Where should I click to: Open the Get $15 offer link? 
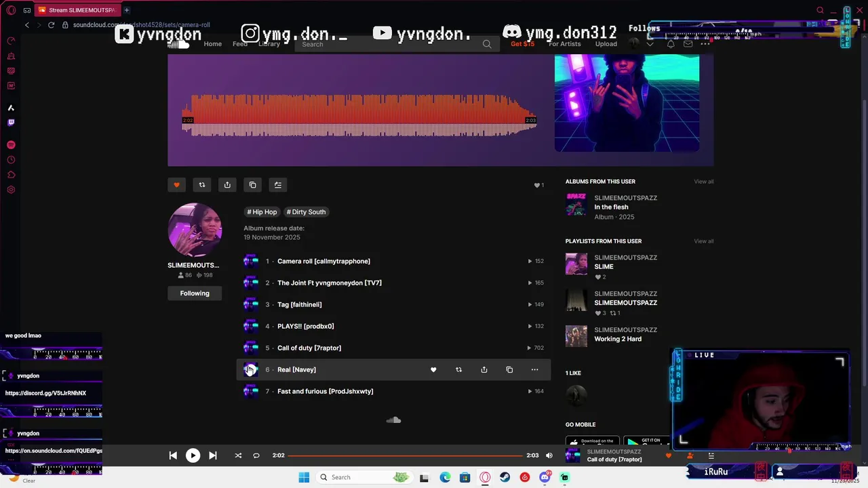(x=522, y=44)
